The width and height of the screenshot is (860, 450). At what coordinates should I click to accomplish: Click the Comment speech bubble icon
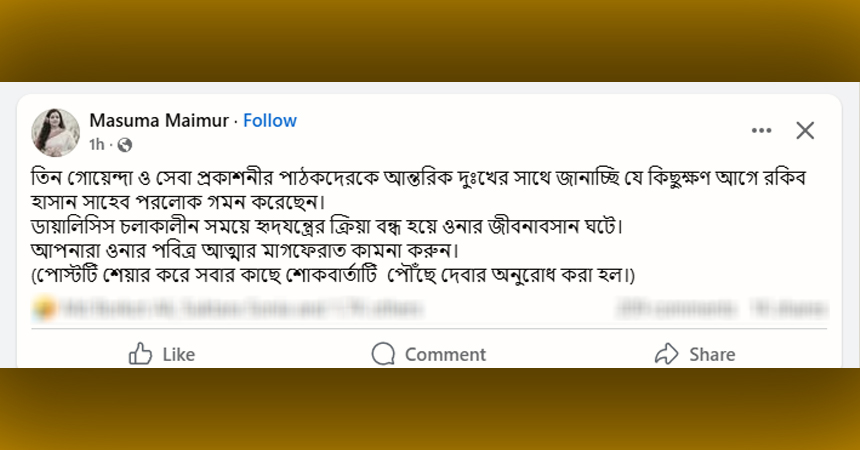pyautogui.click(x=383, y=354)
